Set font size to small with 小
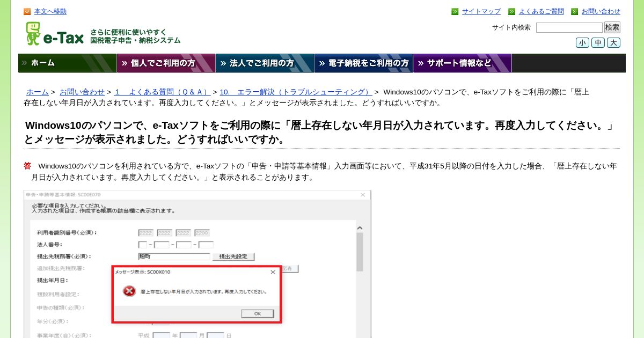The width and height of the screenshot is (644, 338). tap(583, 43)
